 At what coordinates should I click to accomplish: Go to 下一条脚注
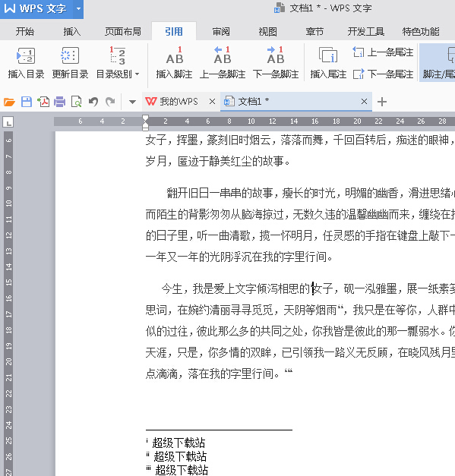click(276, 62)
